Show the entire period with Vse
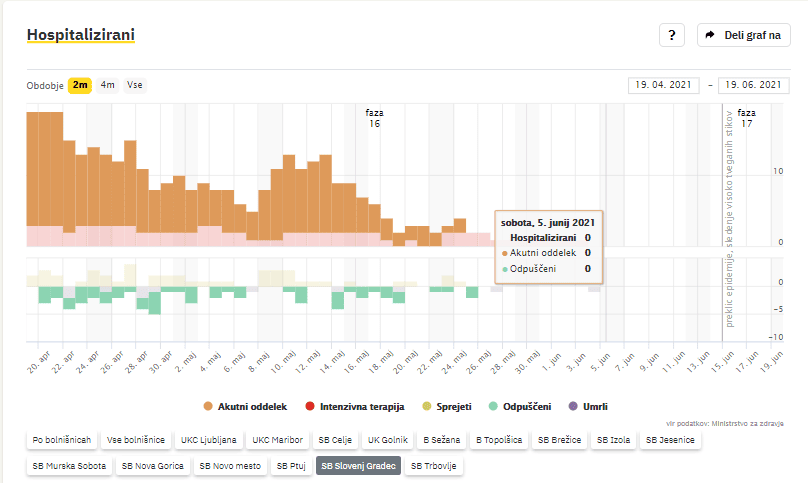 134,85
